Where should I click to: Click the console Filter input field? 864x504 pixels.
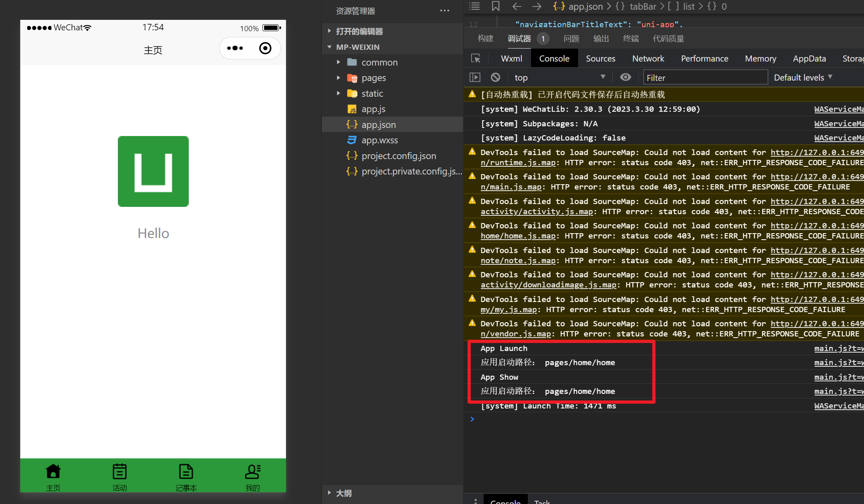(705, 77)
